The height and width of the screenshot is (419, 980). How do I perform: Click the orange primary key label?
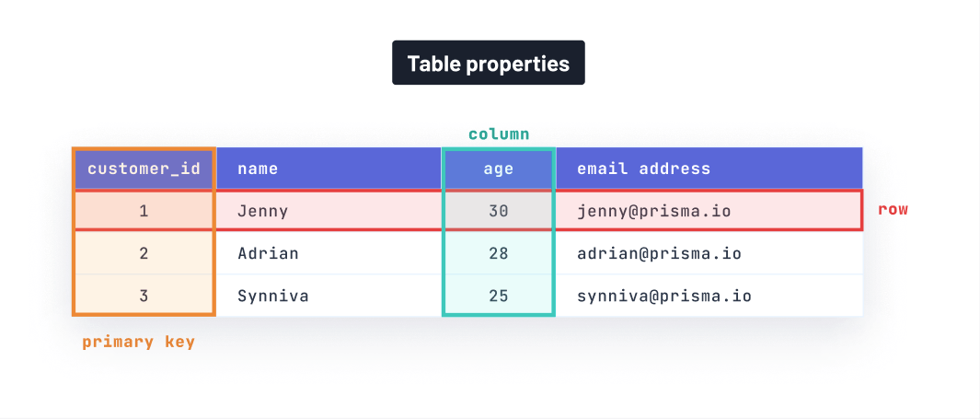point(139,342)
